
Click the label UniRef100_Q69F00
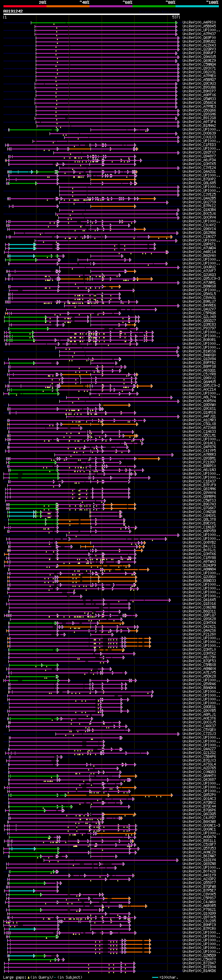point(199,38)
